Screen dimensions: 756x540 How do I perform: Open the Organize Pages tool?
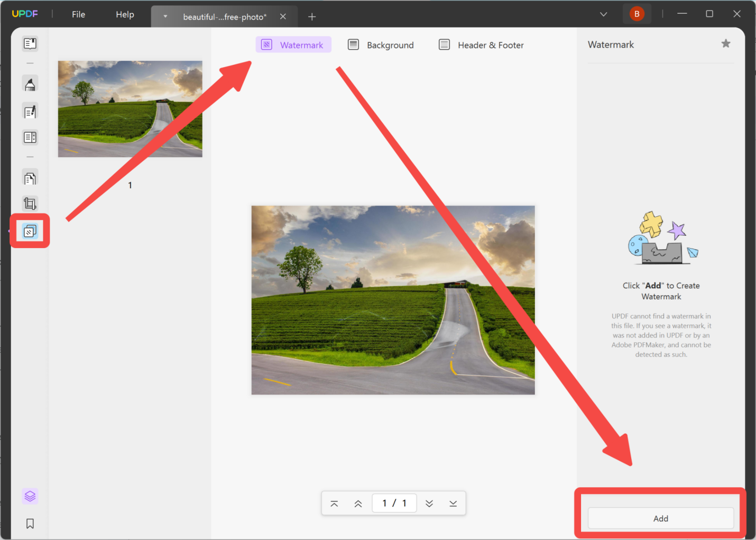point(30,137)
